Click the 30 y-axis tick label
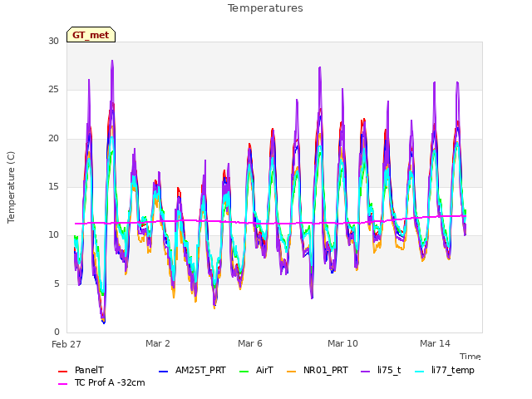532x399 pixels. click(53, 41)
